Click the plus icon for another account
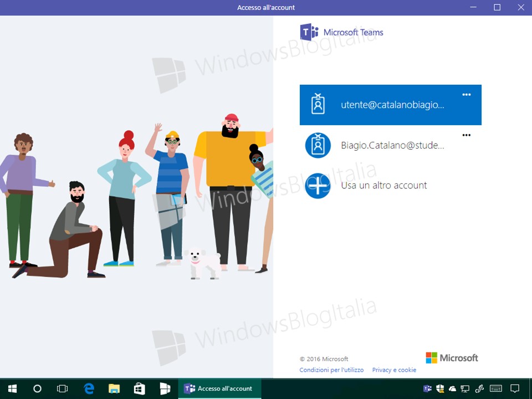This screenshot has width=532, height=399. point(318,186)
